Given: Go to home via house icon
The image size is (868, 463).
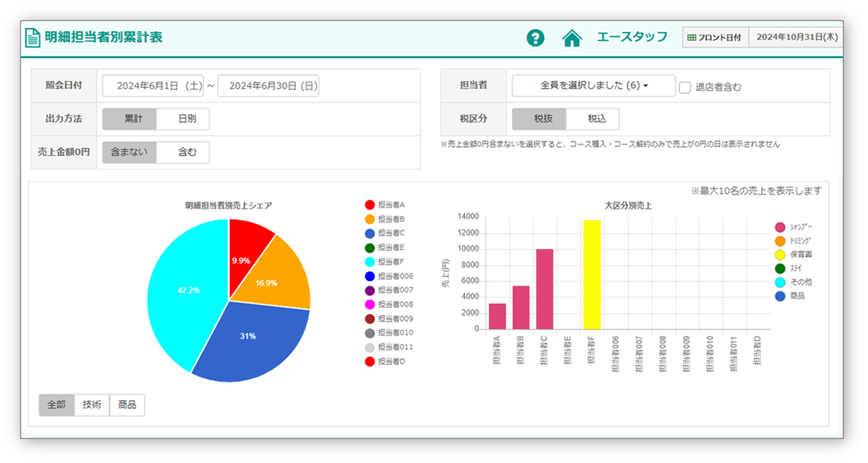Looking at the screenshot, I should pos(572,38).
